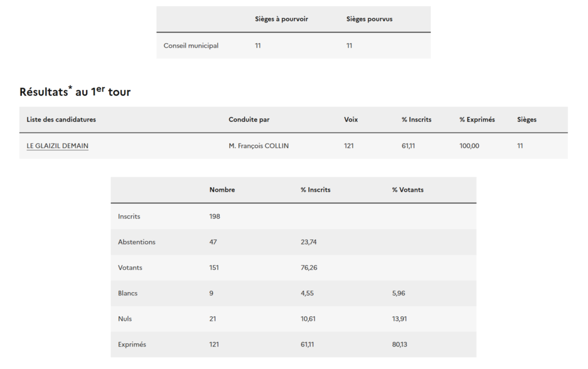Click the Nombre column header

point(222,190)
